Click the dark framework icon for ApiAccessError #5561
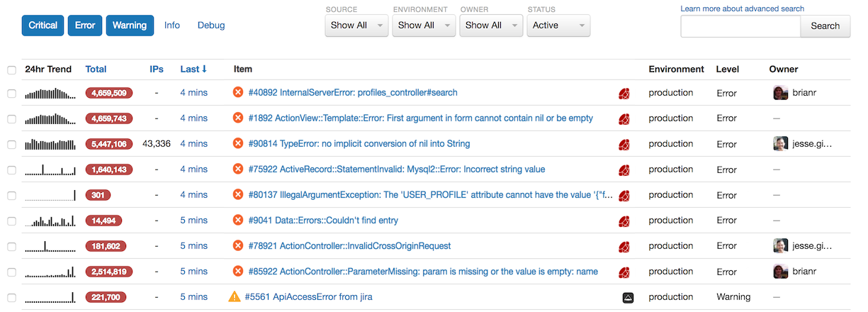Image resolution: width=868 pixels, height=312 pixels. point(628,298)
